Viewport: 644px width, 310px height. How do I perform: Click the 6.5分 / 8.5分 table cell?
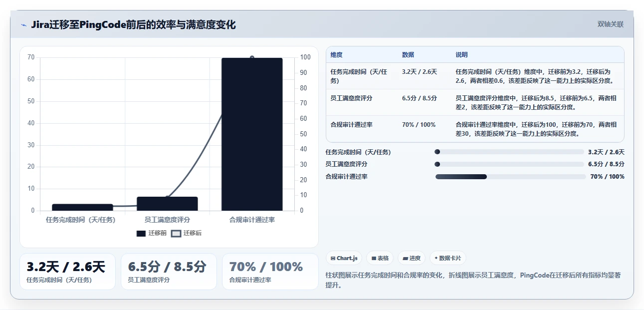420,98
